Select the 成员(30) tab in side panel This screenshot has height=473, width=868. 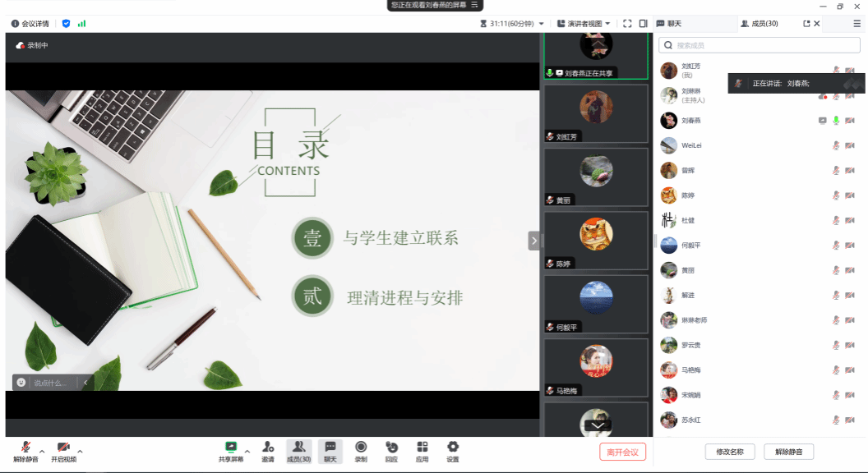pyautogui.click(x=759, y=24)
